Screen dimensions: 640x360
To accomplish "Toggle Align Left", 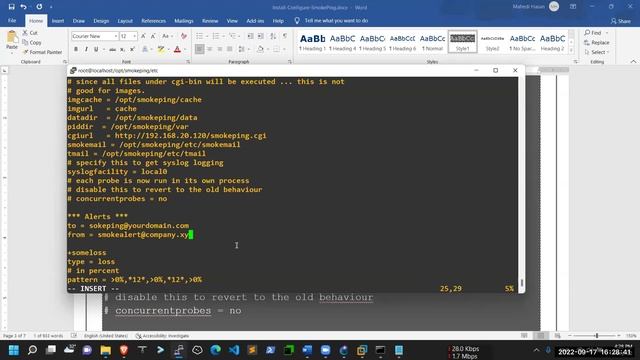I will (x=199, y=49).
